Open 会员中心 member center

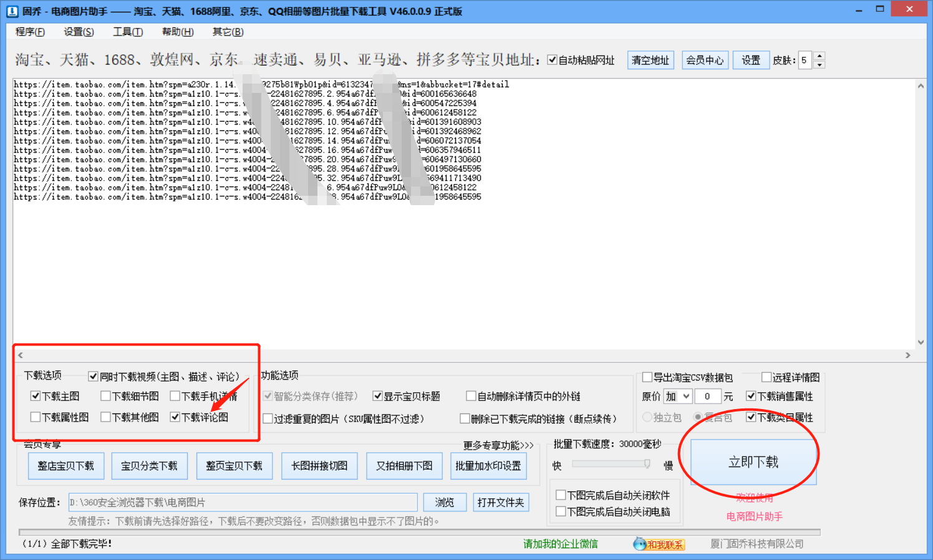(705, 60)
